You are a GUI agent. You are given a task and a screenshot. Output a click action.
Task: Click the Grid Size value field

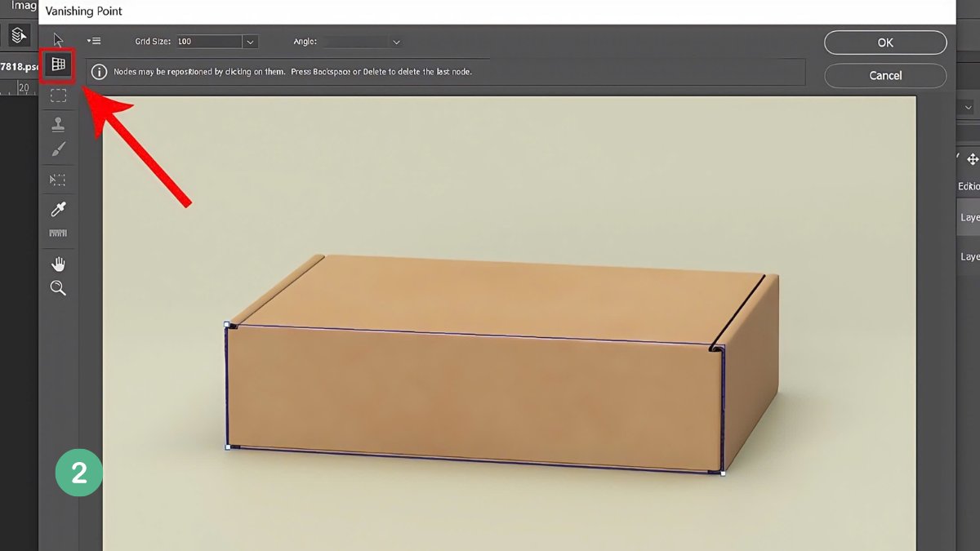click(207, 42)
